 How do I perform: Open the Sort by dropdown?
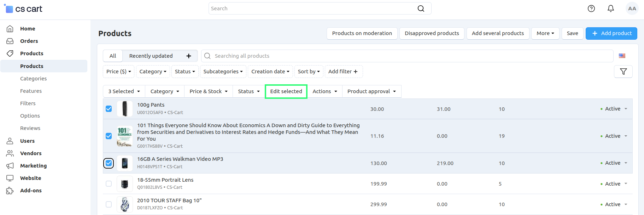coord(309,72)
